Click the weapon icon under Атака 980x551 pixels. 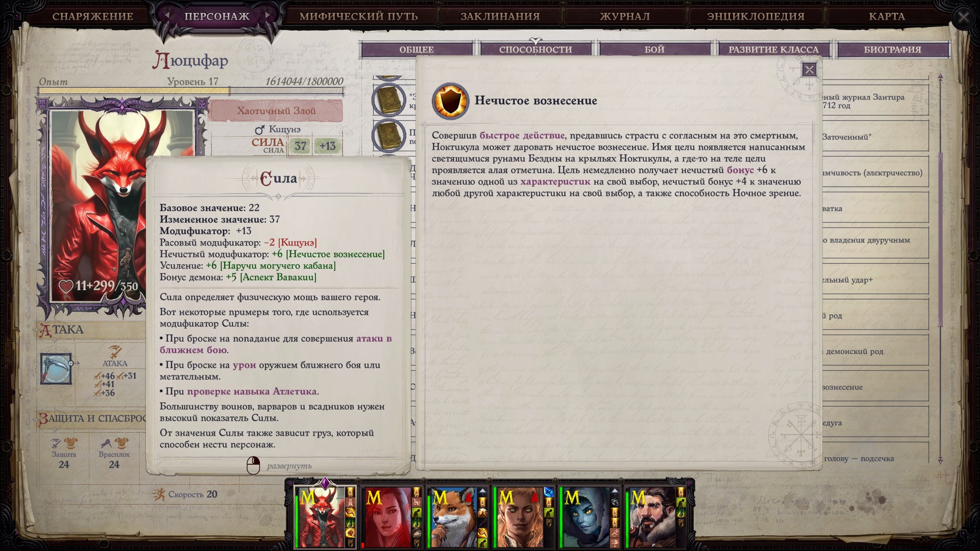coord(56,369)
